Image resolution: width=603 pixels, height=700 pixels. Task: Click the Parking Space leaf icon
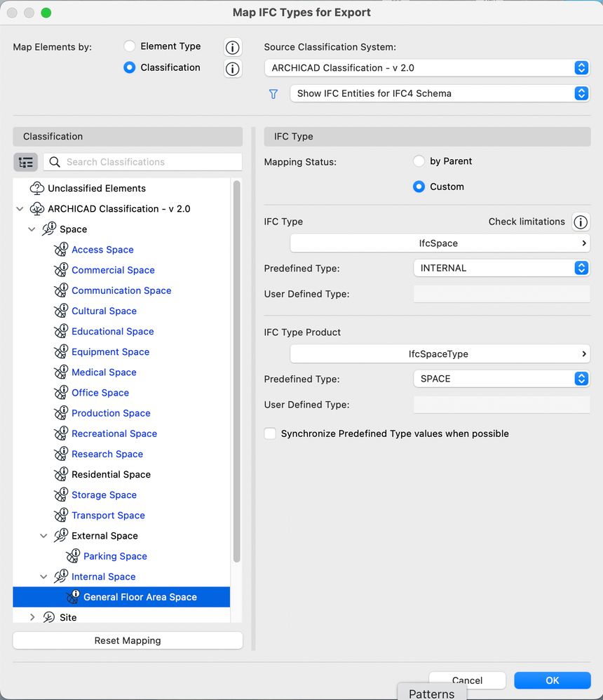point(73,556)
